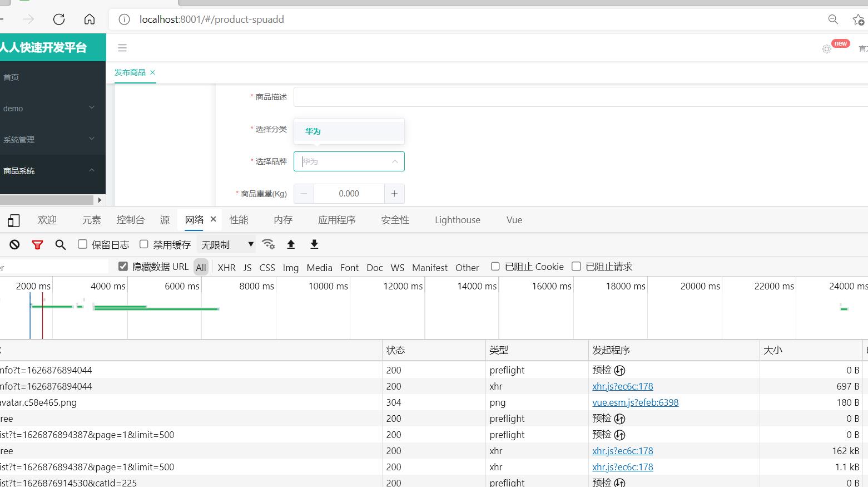
Task: Switch to the 欢迎 DevTools tab
Action: pyautogui.click(x=47, y=220)
